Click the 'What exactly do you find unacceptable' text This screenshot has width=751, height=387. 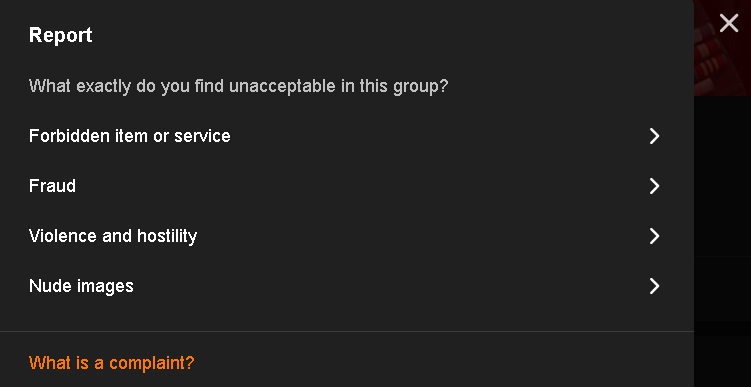coord(238,87)
